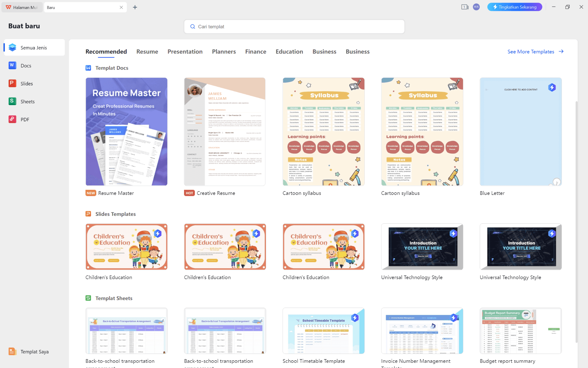The image size is (588, 368).
Task: Click premium badge on School Timetable Template
Action: tap(355, 318)
